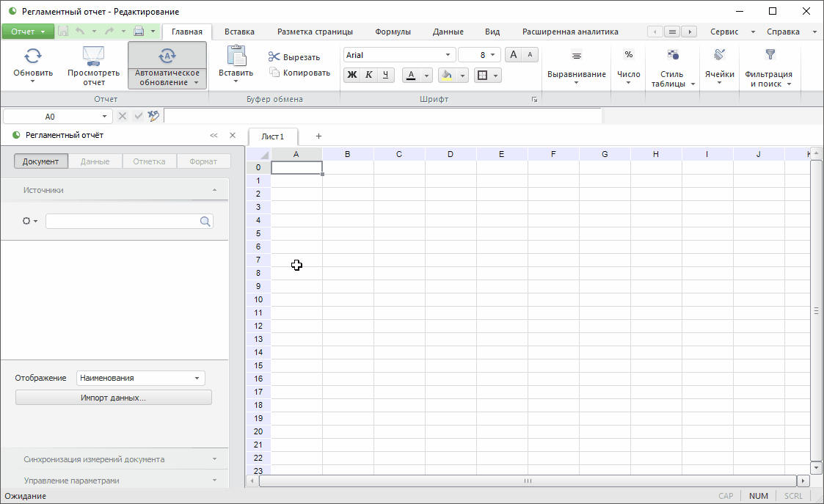
Task: Open the Разметка страницы tab
Action: click(x=315, y=32)
